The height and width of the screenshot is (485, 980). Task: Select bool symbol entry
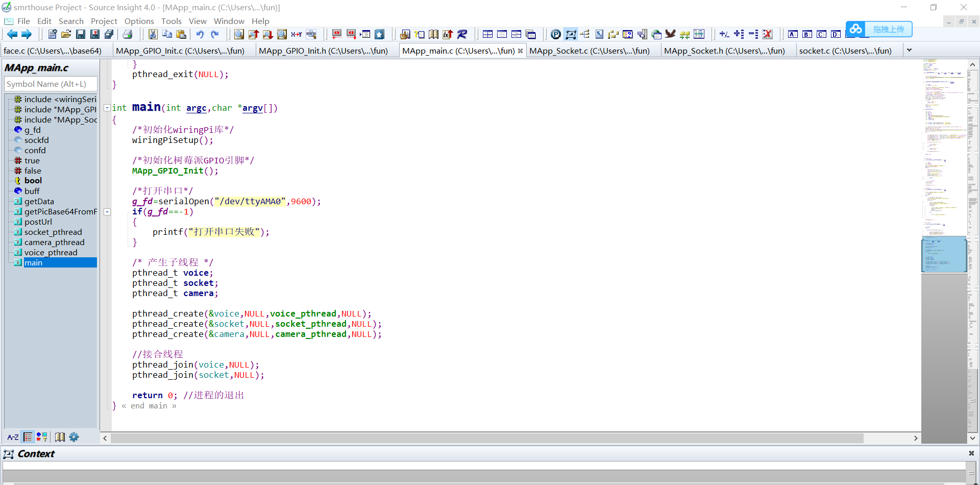33,180
